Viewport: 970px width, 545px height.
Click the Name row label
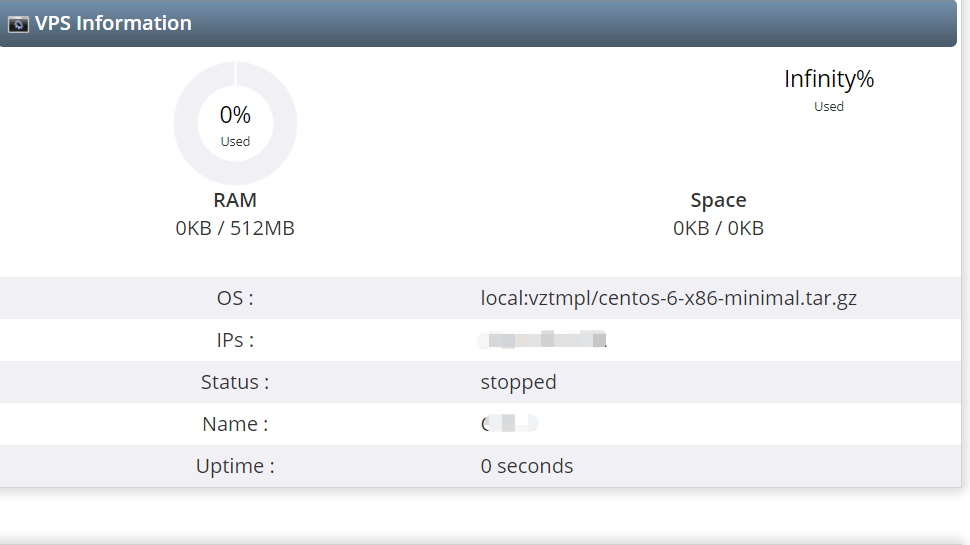click(235, 424)
